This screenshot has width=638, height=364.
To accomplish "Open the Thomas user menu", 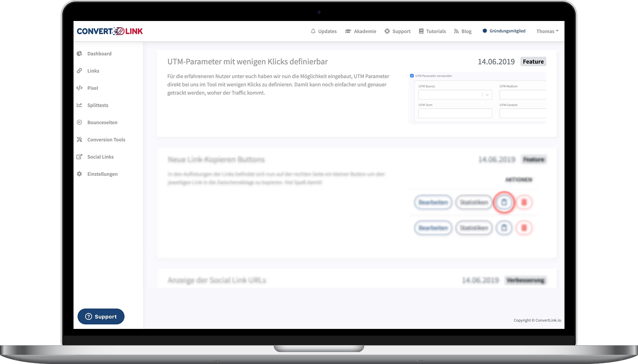I will (547, 31).
